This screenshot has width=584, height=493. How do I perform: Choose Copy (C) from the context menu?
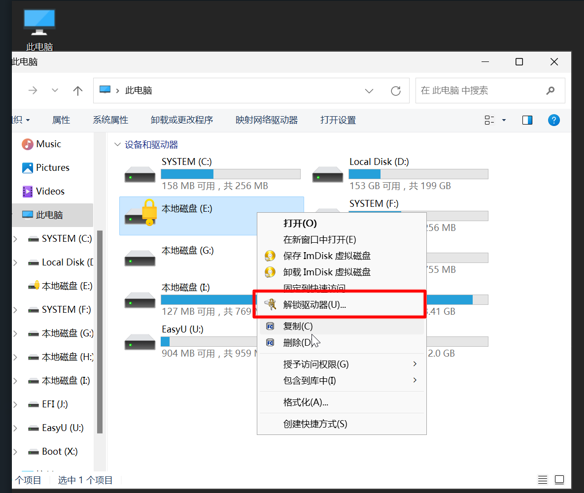point(342,326)
